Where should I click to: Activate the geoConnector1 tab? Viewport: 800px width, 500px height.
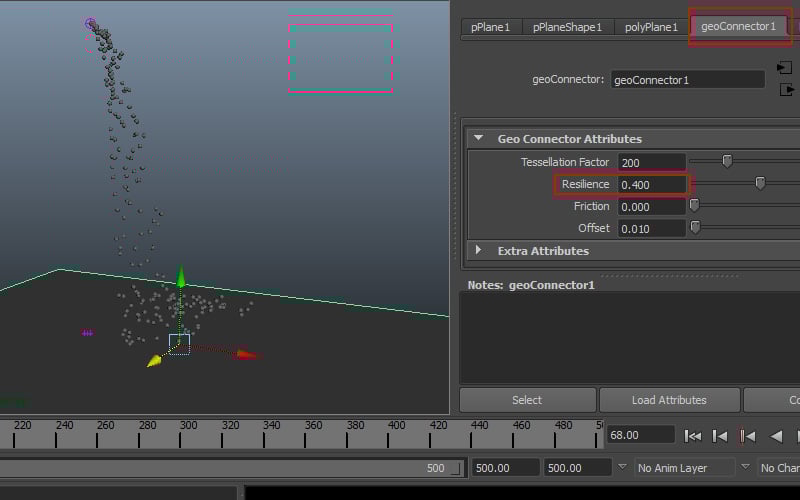pos(738,26)
